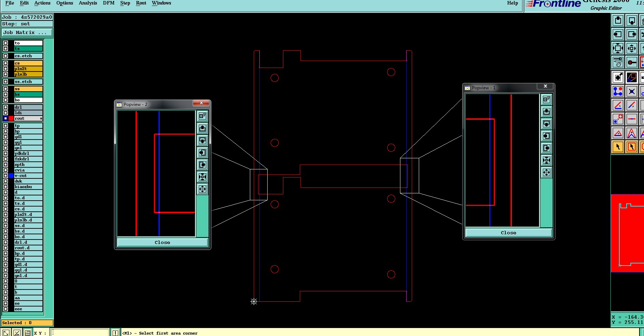Select the plain arrow pointer tool

click(618, 147)
